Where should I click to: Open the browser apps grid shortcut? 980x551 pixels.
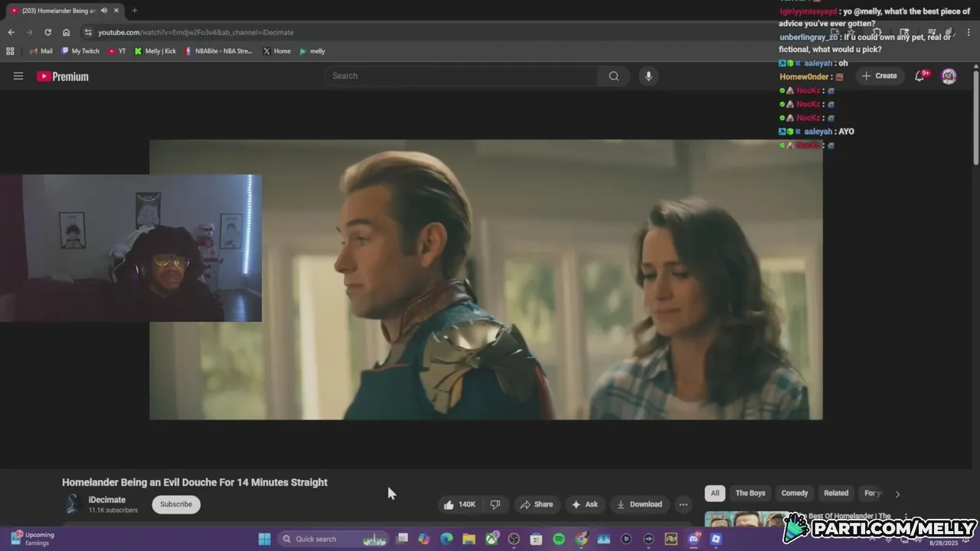click(x=10, y=51)
